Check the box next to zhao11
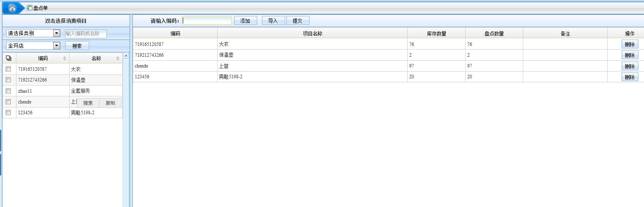Viewport: 644px width, 207px height. point(8,91)
